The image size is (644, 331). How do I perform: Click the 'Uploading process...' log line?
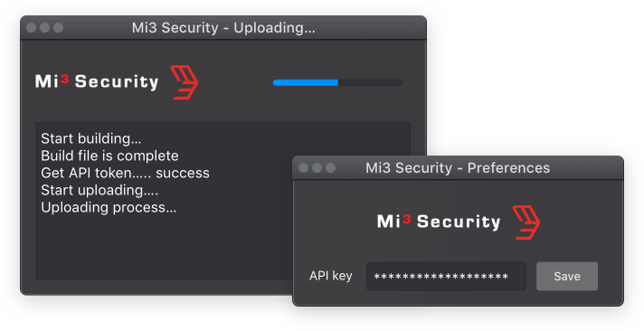point(109,207)
